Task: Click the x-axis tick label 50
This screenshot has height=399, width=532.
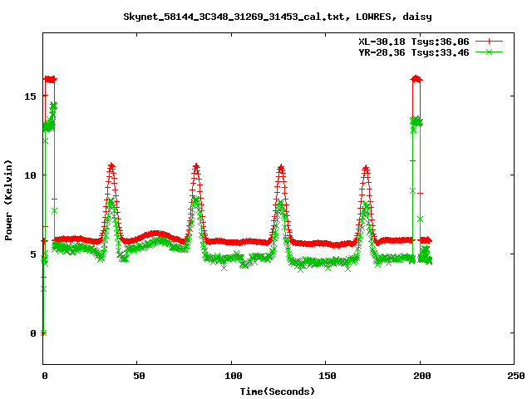Action: click(x=139, y=376)
